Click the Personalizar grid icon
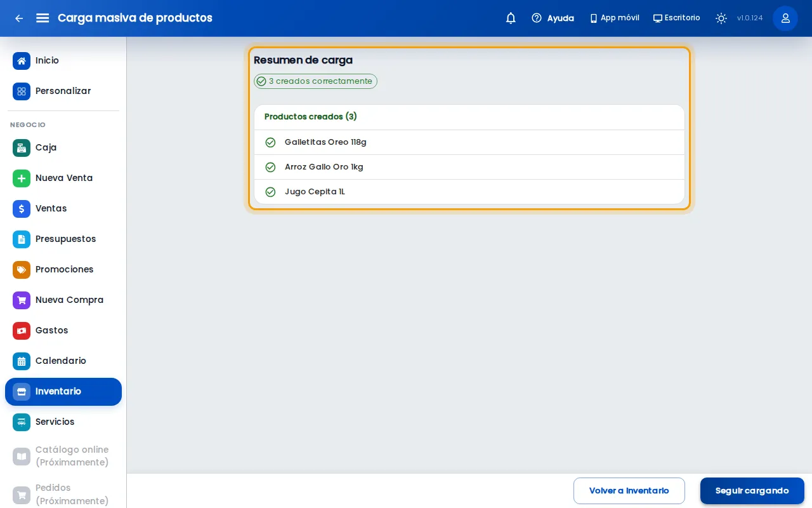Screen dimensions: 812x508 pos(22,91)
